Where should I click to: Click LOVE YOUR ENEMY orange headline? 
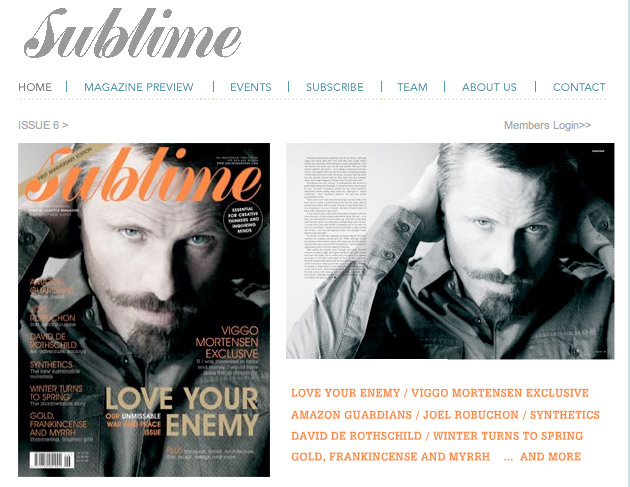[x=346, y=393]
